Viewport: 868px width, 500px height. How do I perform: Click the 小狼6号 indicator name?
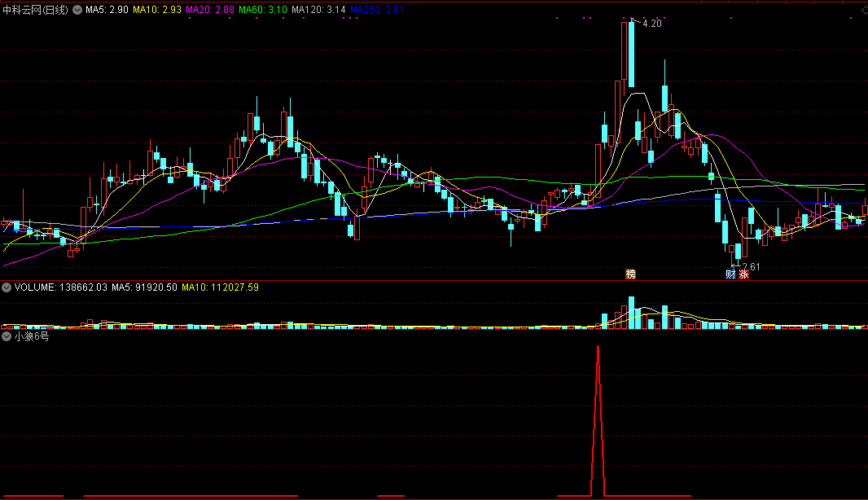[x=32, y=336]
